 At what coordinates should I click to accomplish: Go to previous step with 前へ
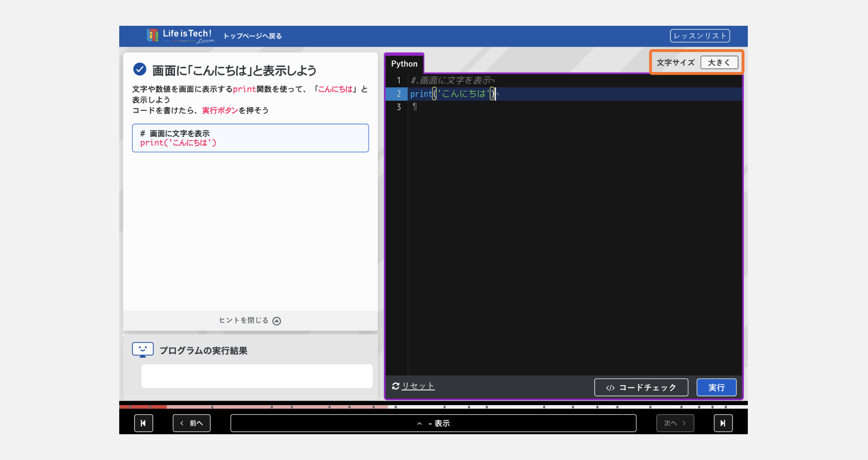(x=192, y=423)
